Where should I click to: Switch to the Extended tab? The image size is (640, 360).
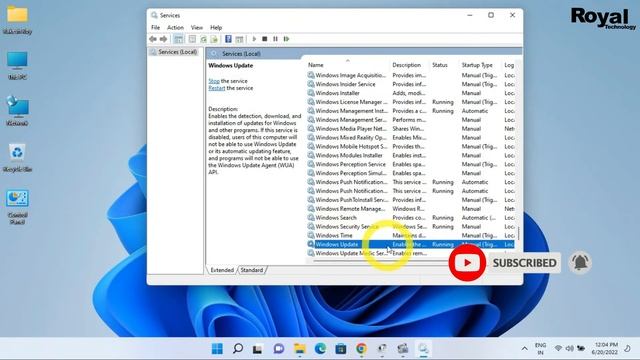222,270
